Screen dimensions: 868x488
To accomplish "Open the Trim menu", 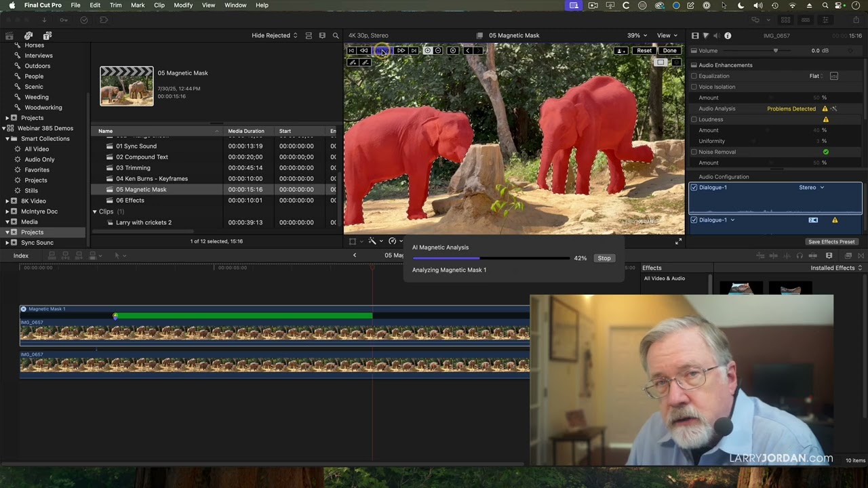I will 116,5.
